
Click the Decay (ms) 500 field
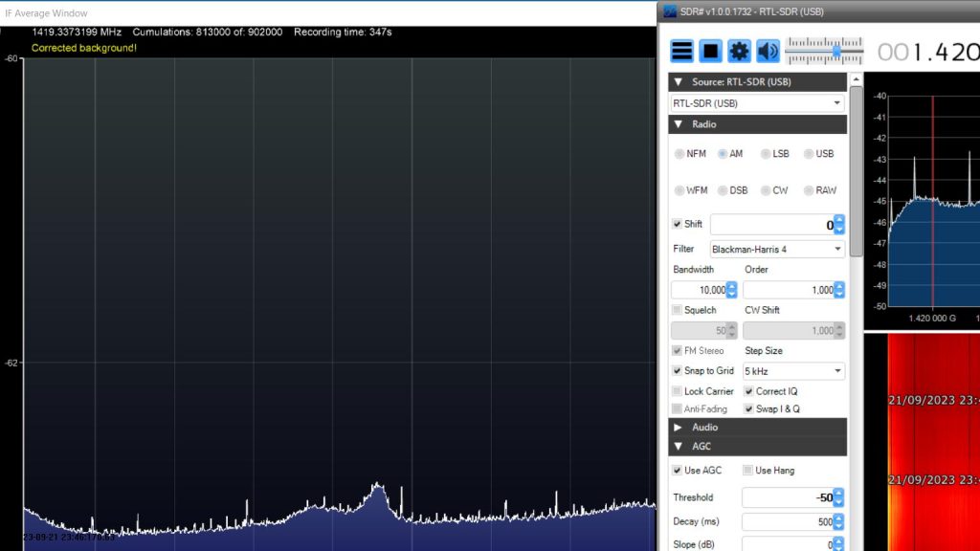(788, 521)
